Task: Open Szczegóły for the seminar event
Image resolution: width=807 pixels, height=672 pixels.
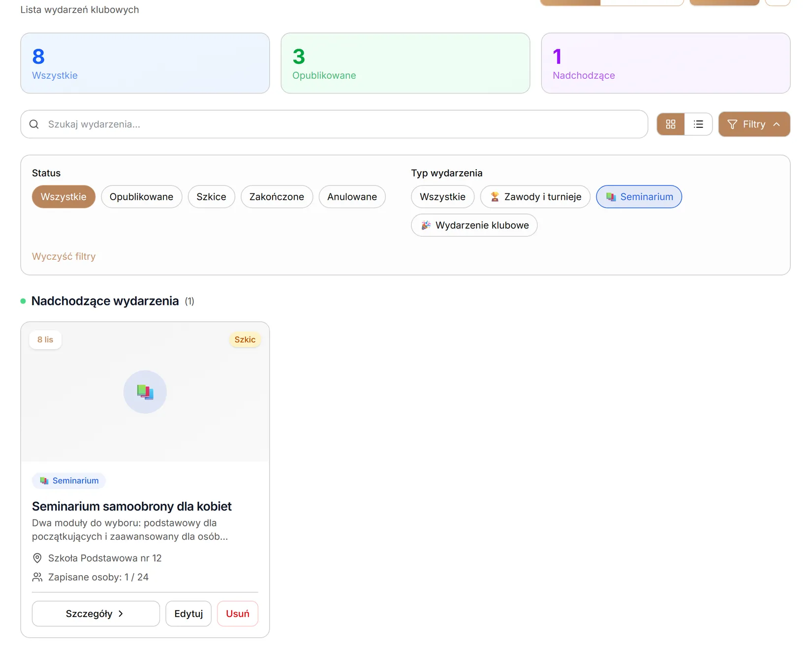Action: coord(96,614)
